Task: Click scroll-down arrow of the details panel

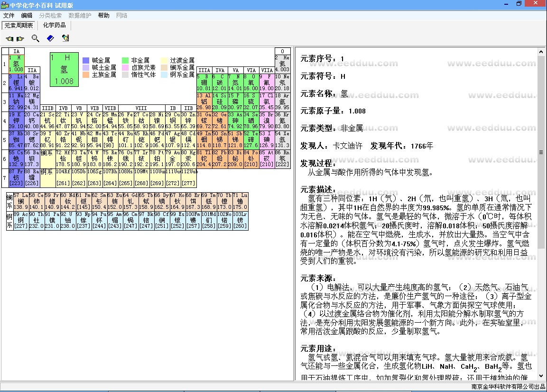Action: [541, 376]
